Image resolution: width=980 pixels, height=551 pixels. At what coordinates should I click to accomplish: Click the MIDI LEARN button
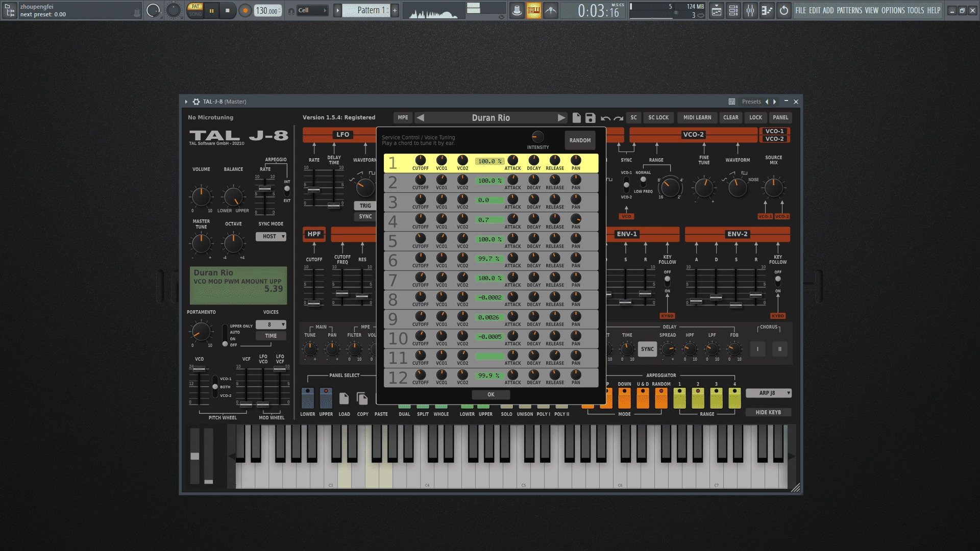click(697, 117)
